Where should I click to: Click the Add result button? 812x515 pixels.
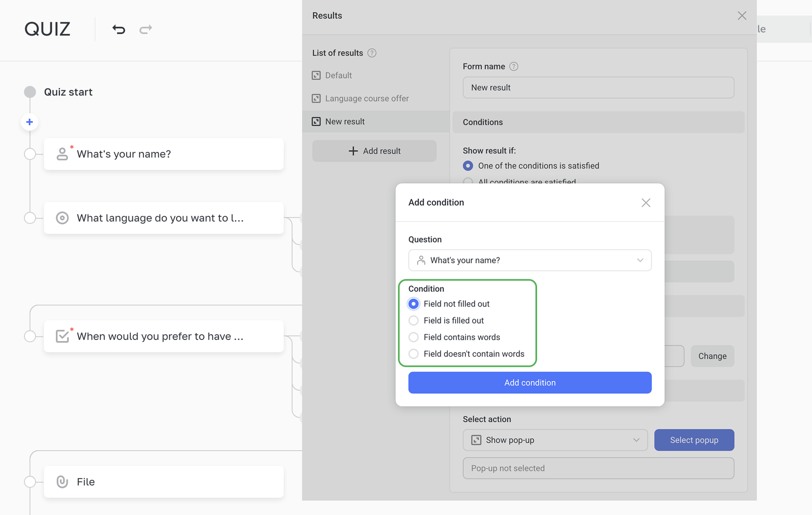[374, 151]
